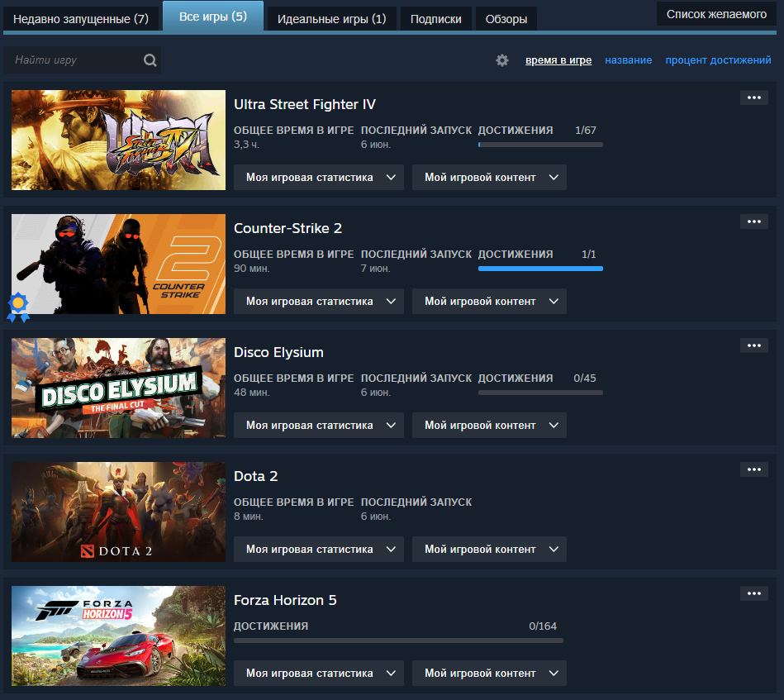Image resolution: width=784 pixels, height=700 pixels.
Task: Open the gear settings icon
Action: (x=502, y=60)
